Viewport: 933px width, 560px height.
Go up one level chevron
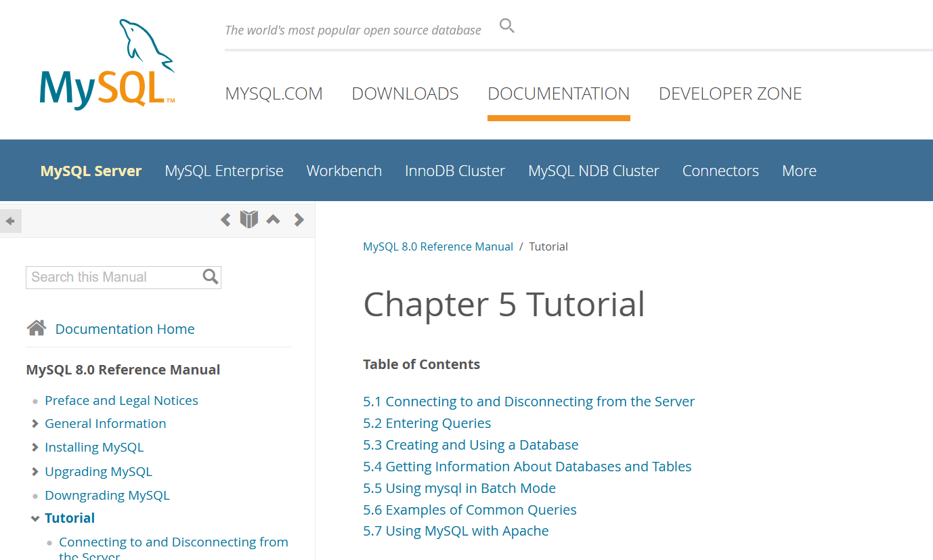(x=273, y=219)
